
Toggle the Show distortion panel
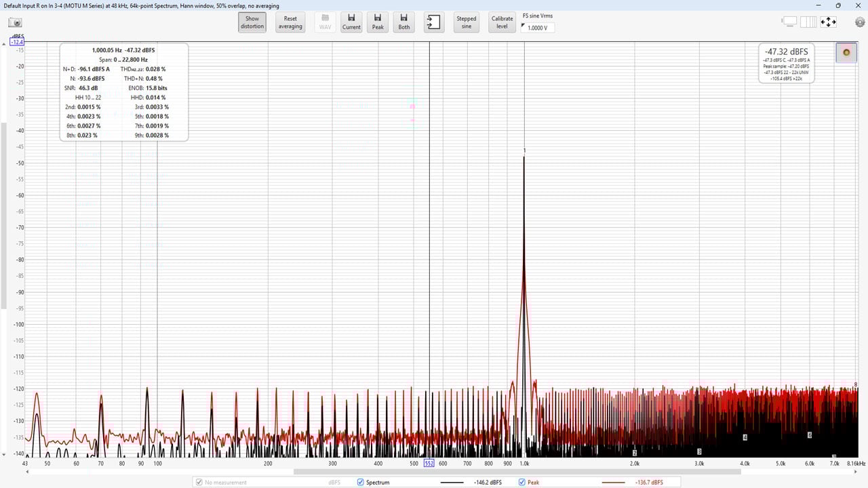[x=252, y=22]
